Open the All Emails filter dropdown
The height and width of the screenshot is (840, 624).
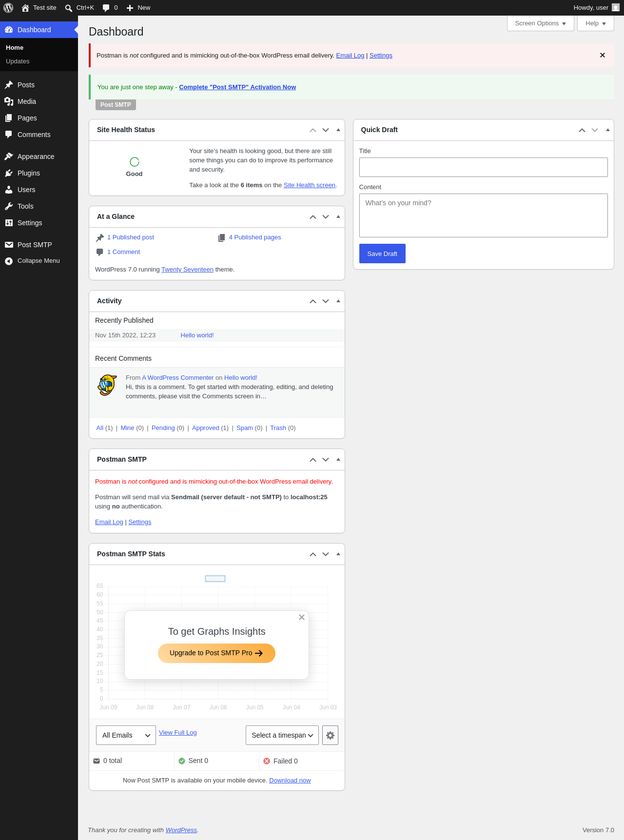(x=126, y=735)
